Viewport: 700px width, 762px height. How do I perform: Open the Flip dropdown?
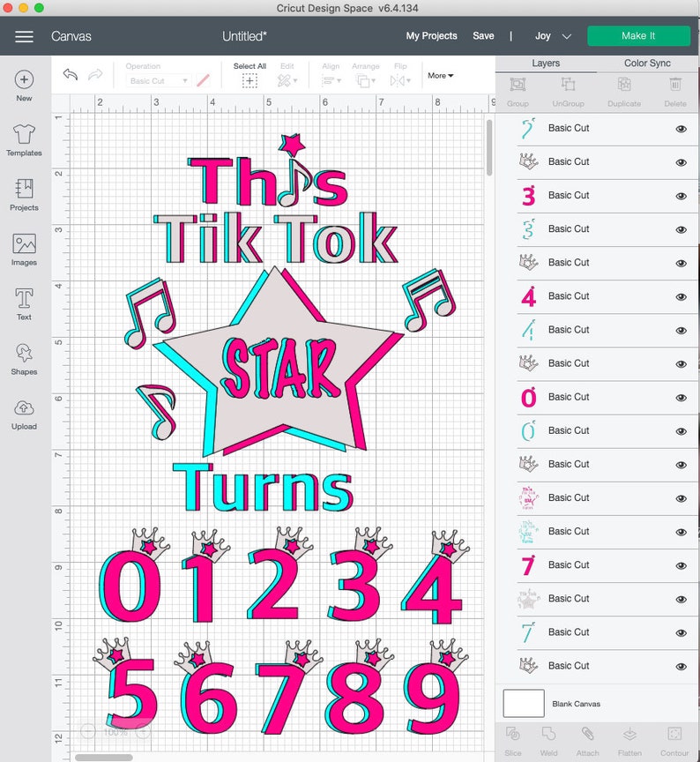pos(400,80)
